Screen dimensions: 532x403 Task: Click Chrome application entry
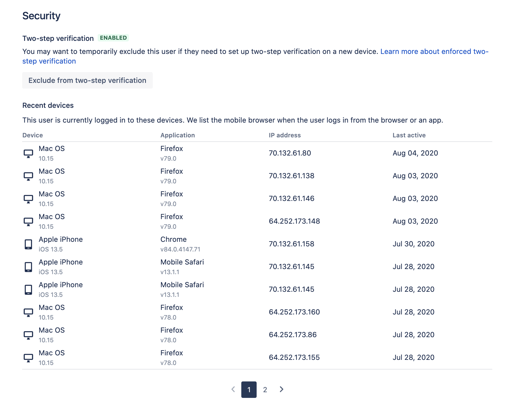click(x=173, y=239)
